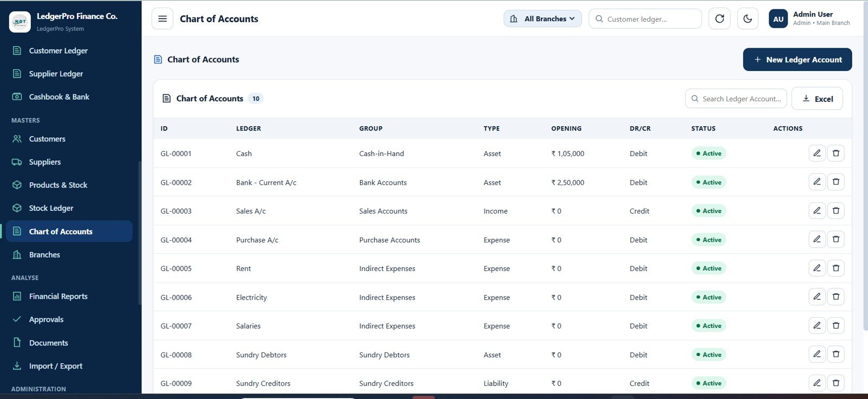Edit the Salaries ledger row

tap(817, 326)
